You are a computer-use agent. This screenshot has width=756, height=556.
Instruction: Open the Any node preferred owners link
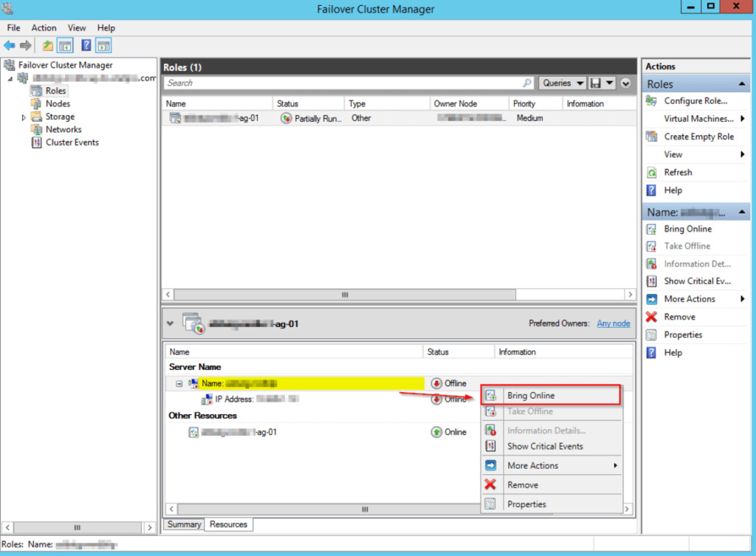[x=614, y=323]
